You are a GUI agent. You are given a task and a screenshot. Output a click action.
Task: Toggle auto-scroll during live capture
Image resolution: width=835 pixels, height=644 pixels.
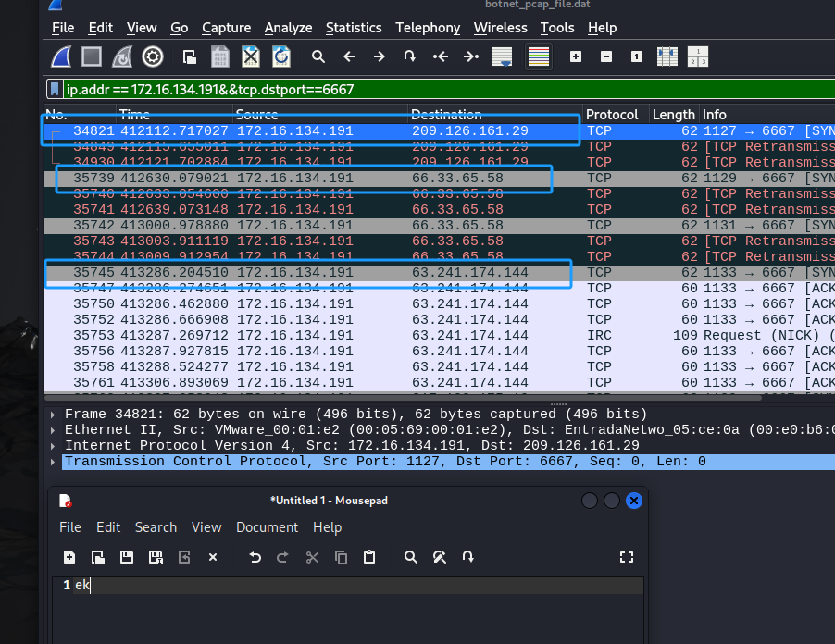(502, 57)
